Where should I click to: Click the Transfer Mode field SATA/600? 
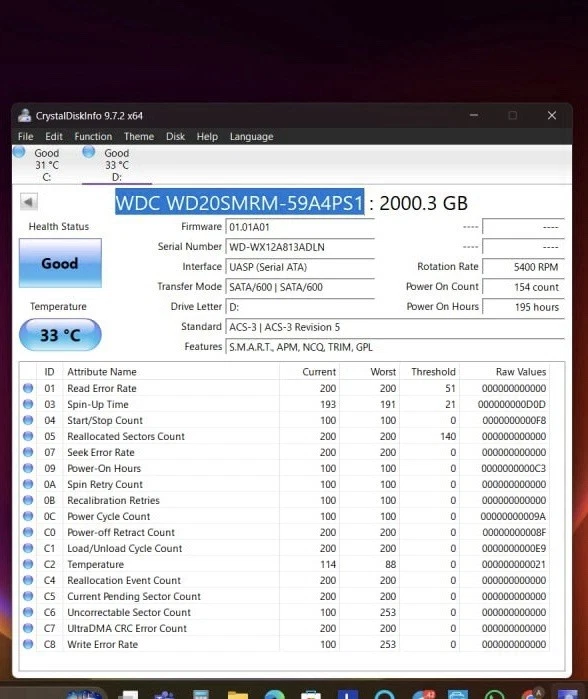tap(300, 287)
